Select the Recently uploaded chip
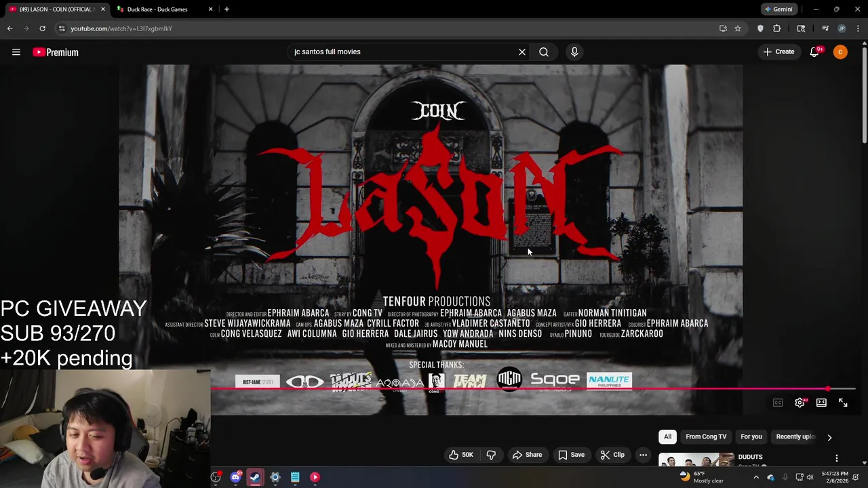Screen dimensions: 868x488 (795, 437)
